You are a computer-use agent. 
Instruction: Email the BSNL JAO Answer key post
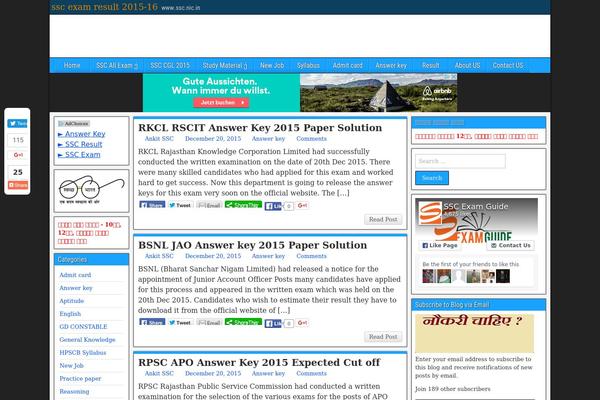tap(209, 323)
